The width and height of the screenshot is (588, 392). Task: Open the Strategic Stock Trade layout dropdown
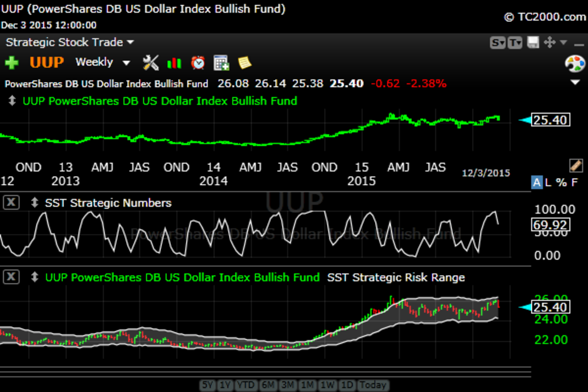point(70,43)
